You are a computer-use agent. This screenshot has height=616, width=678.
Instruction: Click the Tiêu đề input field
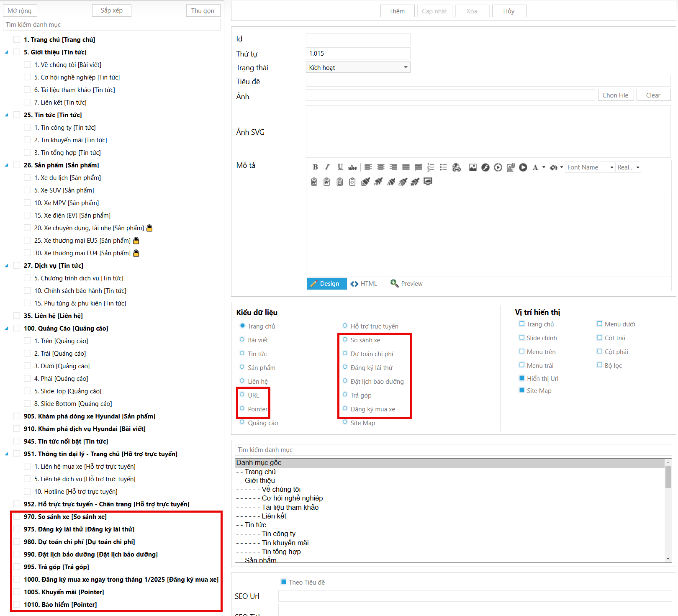click(488, 81)
